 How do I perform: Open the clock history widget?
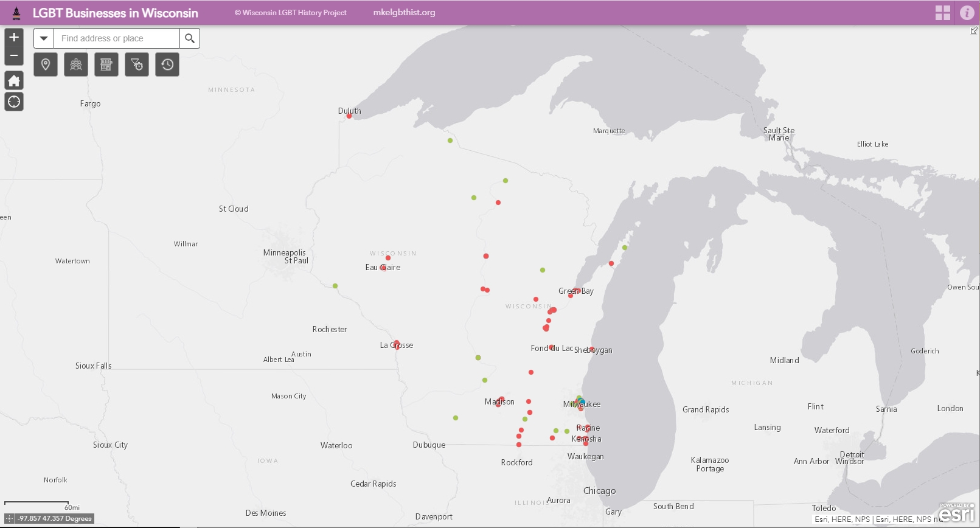click(x=167, y=64)
